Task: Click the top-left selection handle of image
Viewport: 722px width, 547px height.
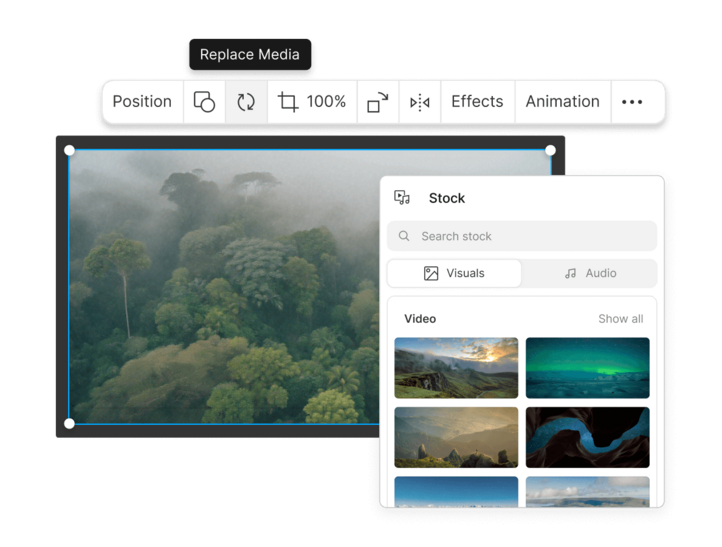Action: point(69,150)
